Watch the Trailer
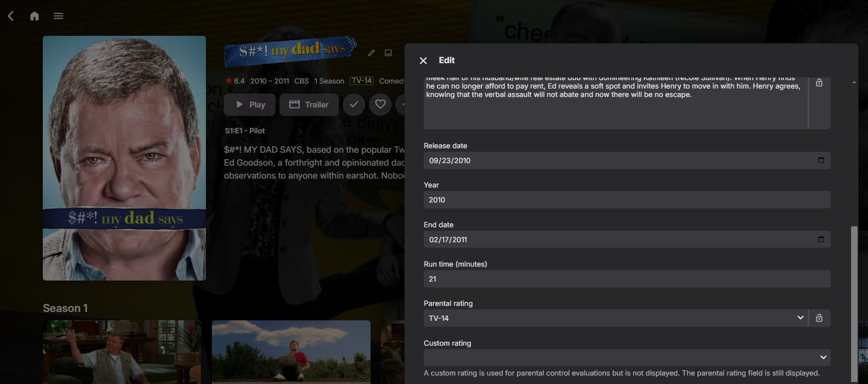This screenshot has width=868, height=384. tap(309, 104)
